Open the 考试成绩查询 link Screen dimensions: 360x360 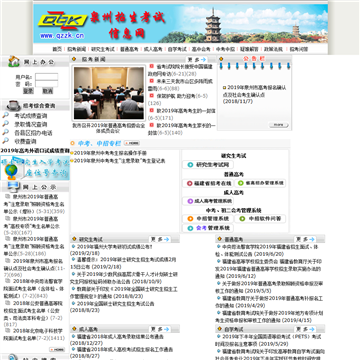pyautogui.click(x=30, y=116)
